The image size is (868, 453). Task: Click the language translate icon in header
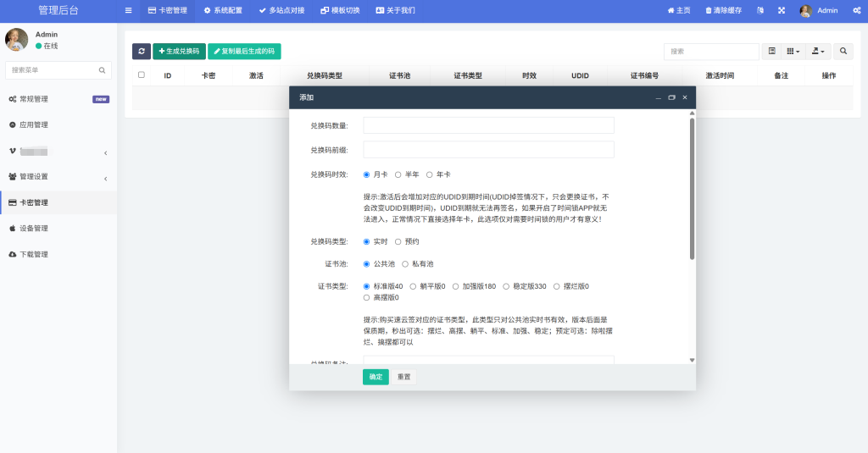[x=760, y=11]
